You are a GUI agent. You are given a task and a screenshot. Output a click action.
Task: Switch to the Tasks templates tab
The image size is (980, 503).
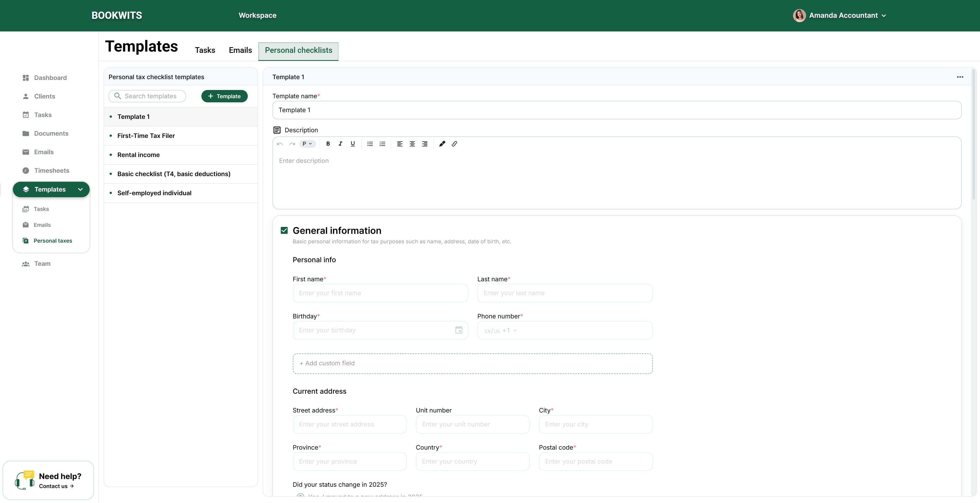(205, 50)
